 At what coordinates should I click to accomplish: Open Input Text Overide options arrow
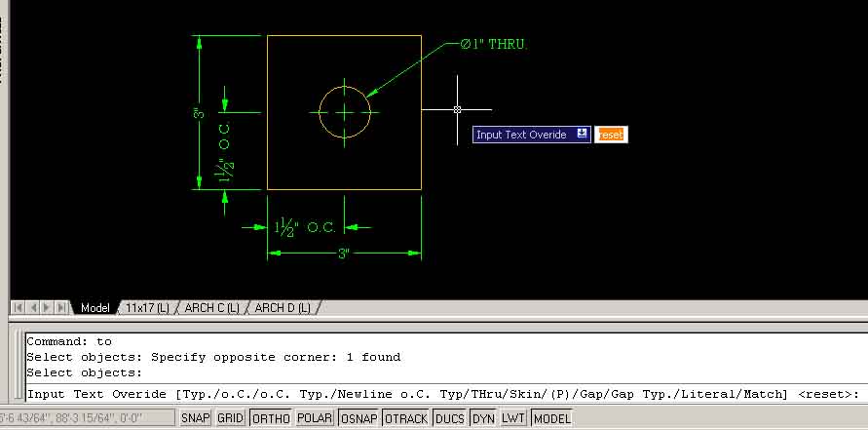pos(582,133)
